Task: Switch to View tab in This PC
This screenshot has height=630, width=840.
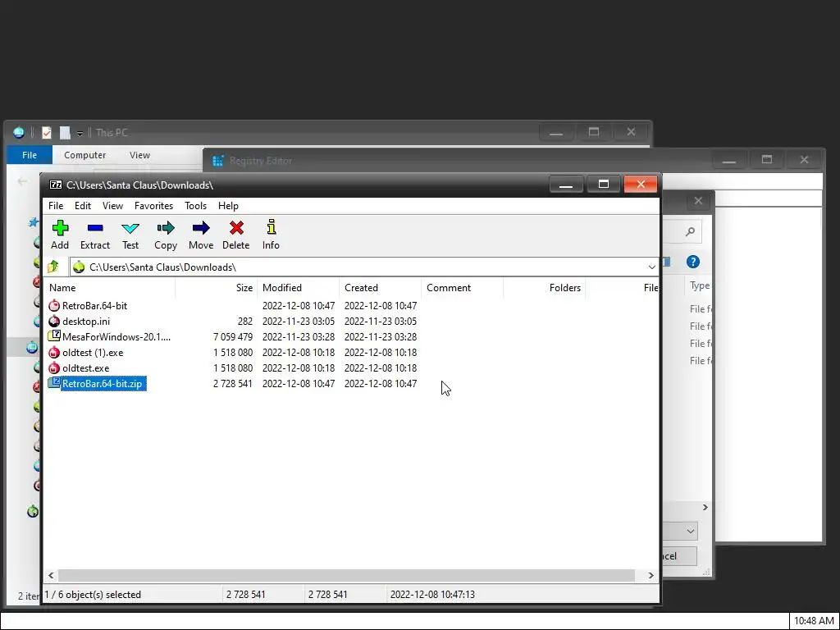Action: coord(139,155)
